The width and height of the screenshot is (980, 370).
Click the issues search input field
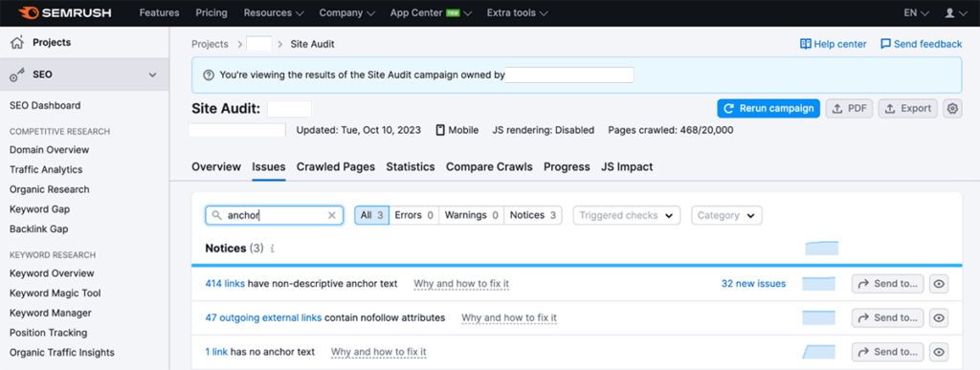tap(274, 215)
